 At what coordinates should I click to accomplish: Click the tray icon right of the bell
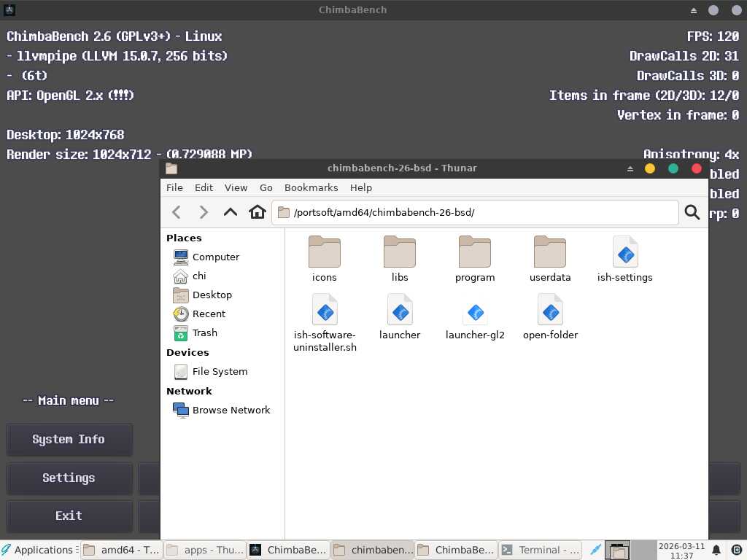[736, 551]
